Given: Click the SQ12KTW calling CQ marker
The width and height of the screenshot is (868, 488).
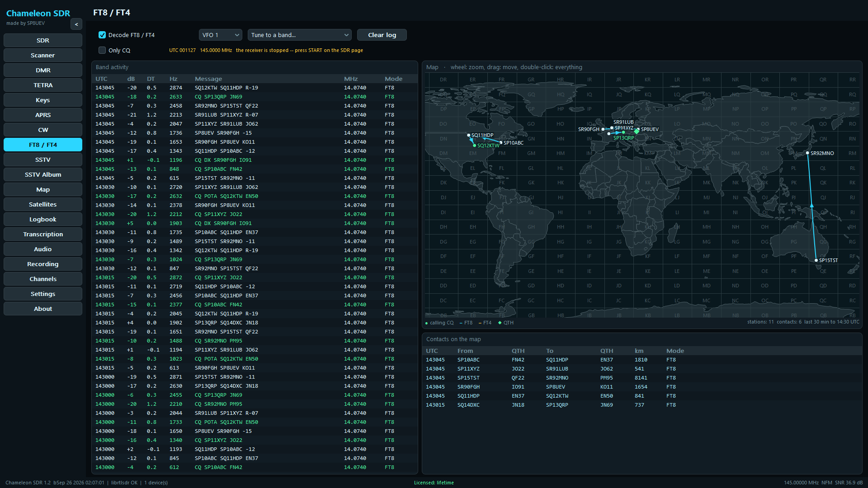Looking at the screenshot, I should coord(474,145).
